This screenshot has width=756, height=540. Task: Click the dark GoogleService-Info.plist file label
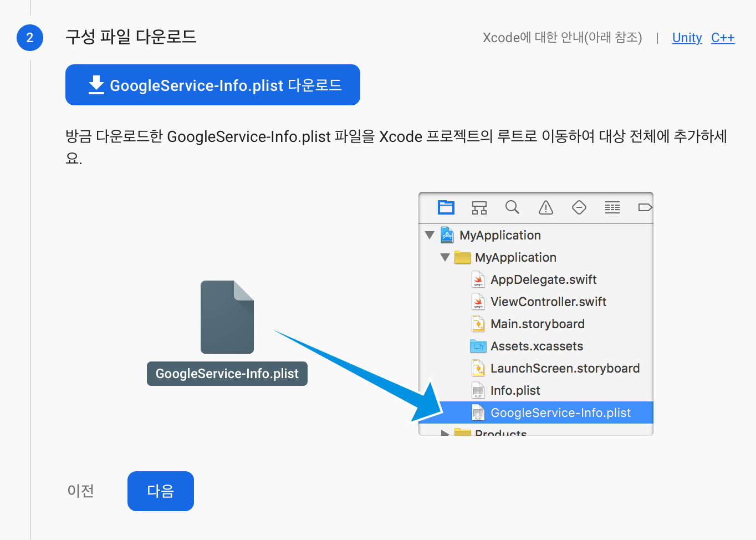point(227,374)
